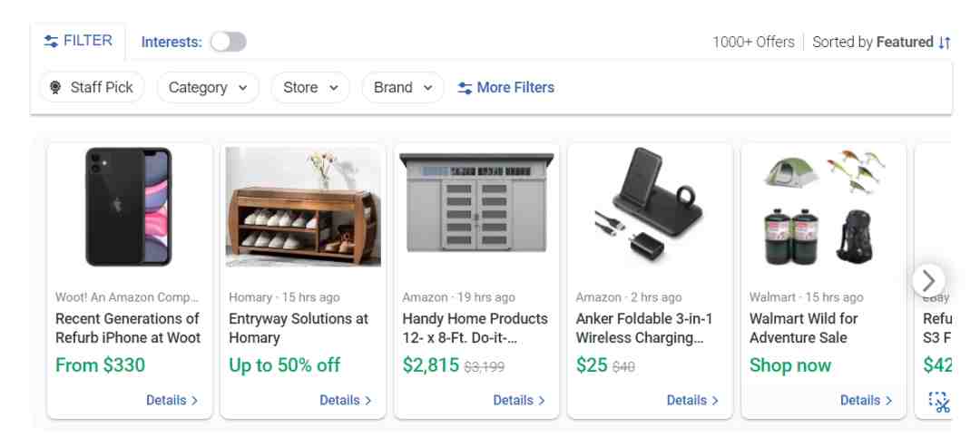Open the Sorted by Featured menu

[881, 43]
